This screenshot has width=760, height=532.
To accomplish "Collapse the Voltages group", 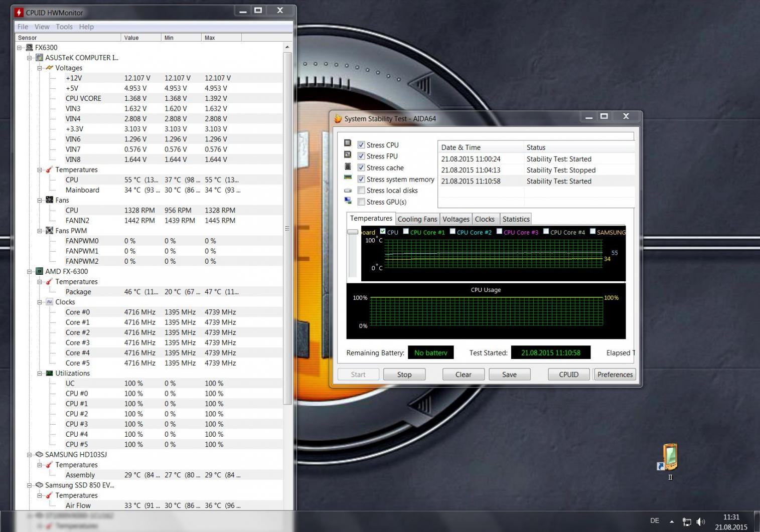I will (x=40, y=68).
